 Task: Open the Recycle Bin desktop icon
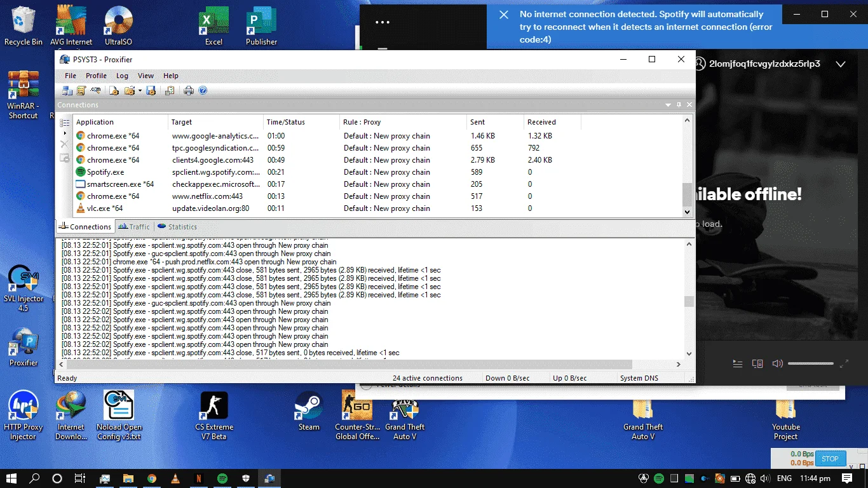click(24, 26)
